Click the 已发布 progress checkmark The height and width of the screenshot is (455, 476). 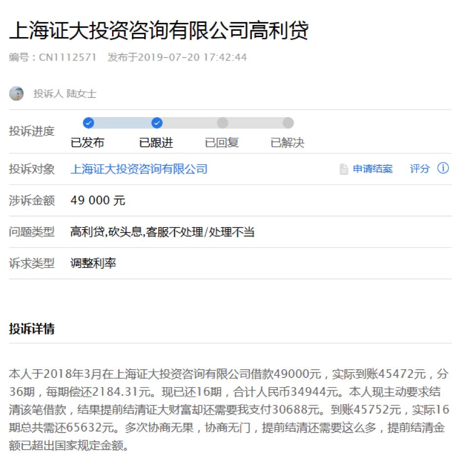(x=88, y=123)
